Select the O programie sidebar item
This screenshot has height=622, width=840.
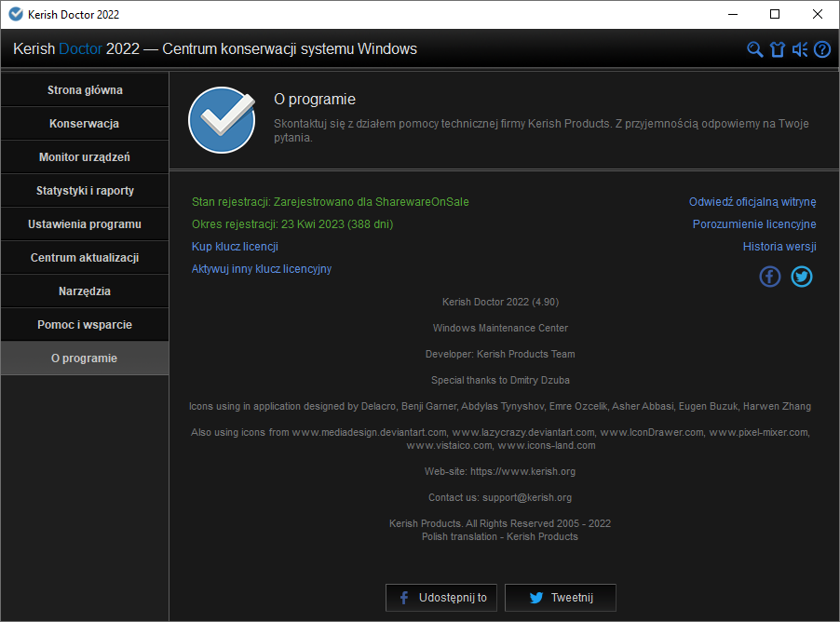click(85, 358)
